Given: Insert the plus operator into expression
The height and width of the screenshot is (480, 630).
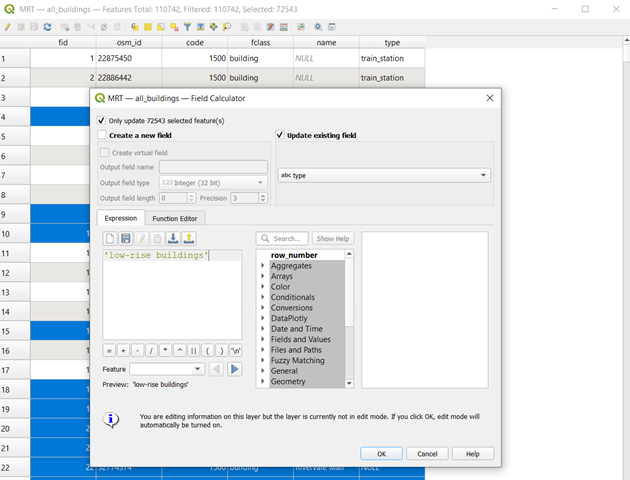Looking at the screenshot, I should 123,351.
